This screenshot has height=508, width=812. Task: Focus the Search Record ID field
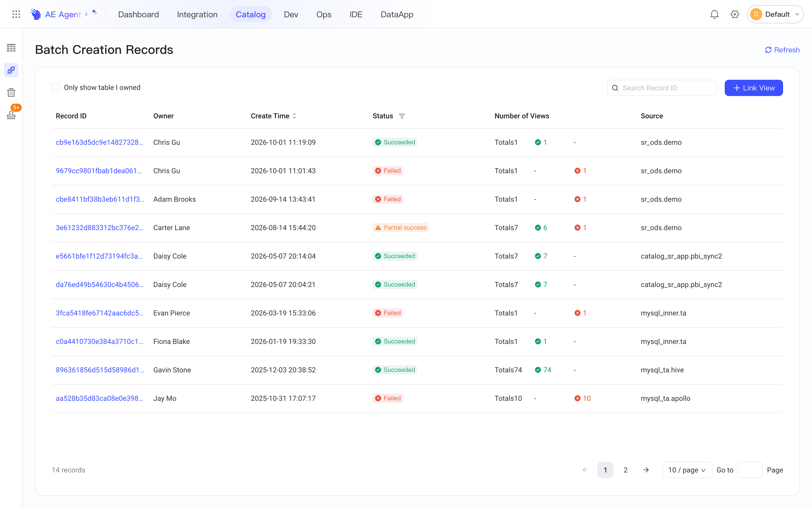pyautogui.click(x=661, y=88)
